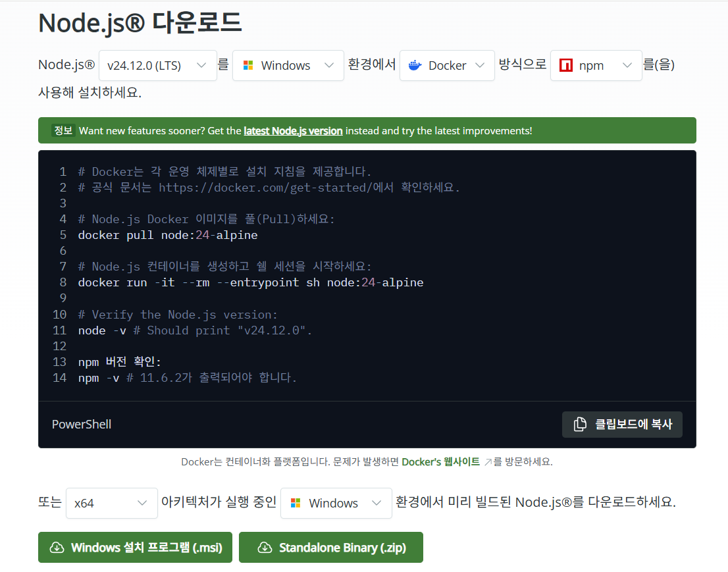Screen dimensions: 728x572
Task: Click the comment about 컨테이너를 생성하고 쉘 세션을 시작하세요
Action: point(224,267)
